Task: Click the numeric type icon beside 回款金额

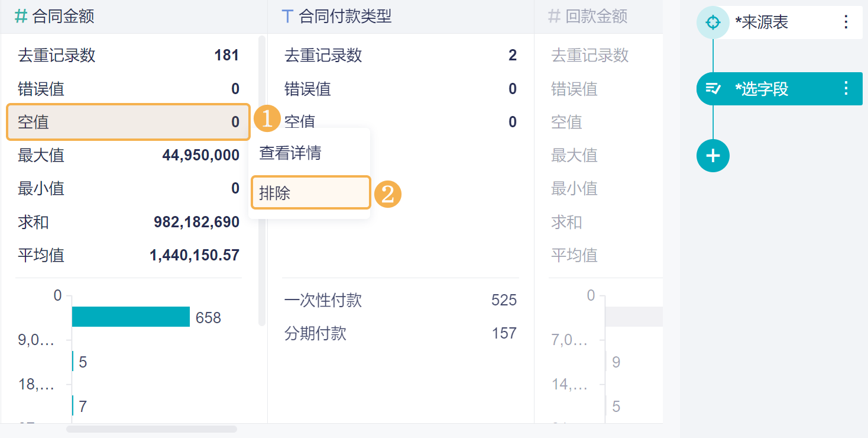Action: [x=554, y=16]
